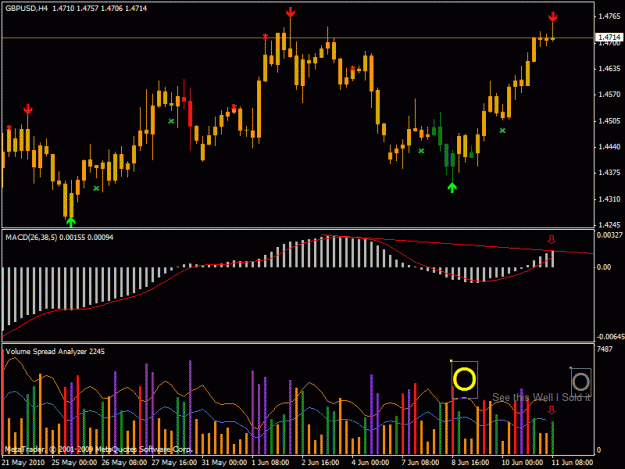Click the 0.00327 MACD scale value
This screenshot has height=469, width=625.
[x=610, y=235]
